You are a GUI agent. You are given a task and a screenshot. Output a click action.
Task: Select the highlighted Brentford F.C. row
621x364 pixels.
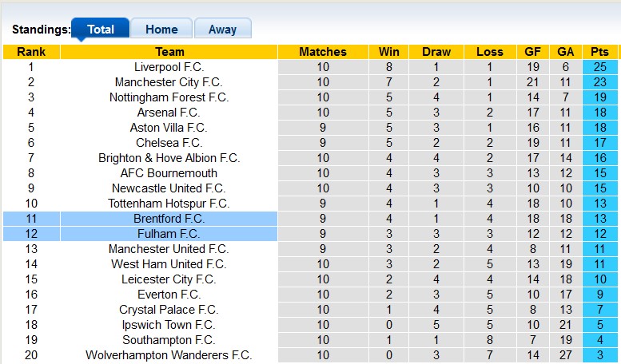(169, 219)
